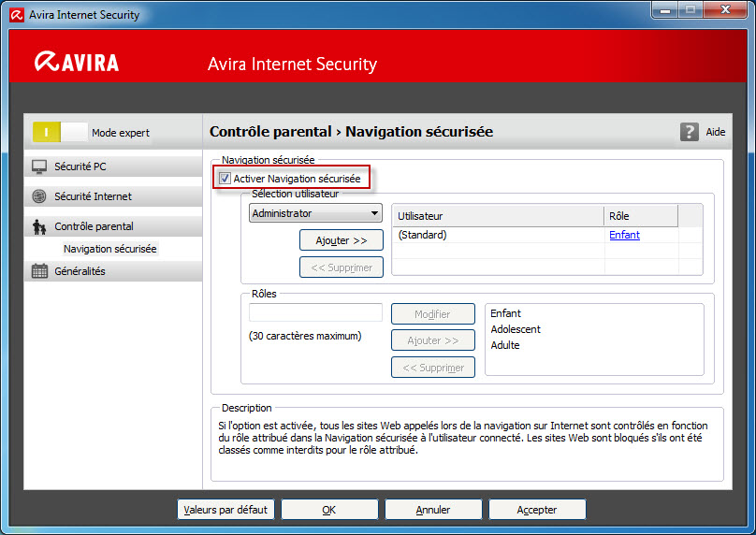This screenshot has width=756, height=535.
Task: Uncheck Activer Navigation sécurisée checkbox
Action: [225, 179]
